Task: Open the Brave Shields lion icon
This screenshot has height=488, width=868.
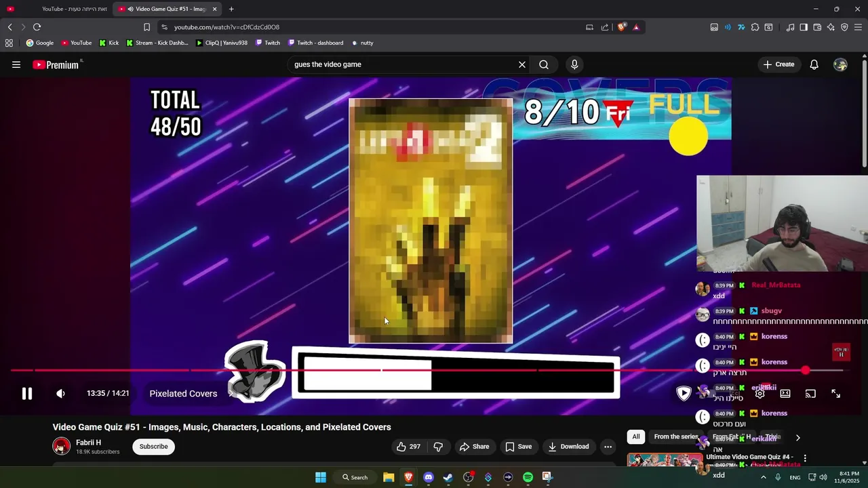Action: [x=621, y=27]
